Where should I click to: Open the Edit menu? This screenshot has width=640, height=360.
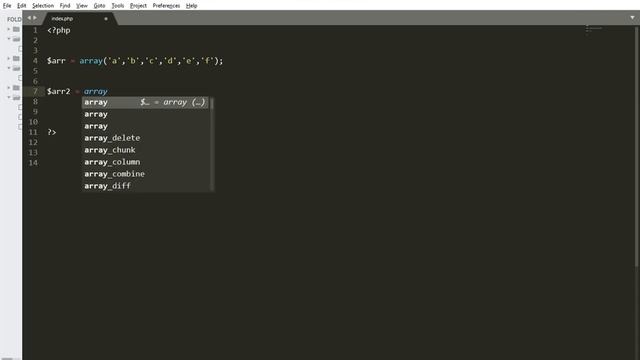[22, 6]
